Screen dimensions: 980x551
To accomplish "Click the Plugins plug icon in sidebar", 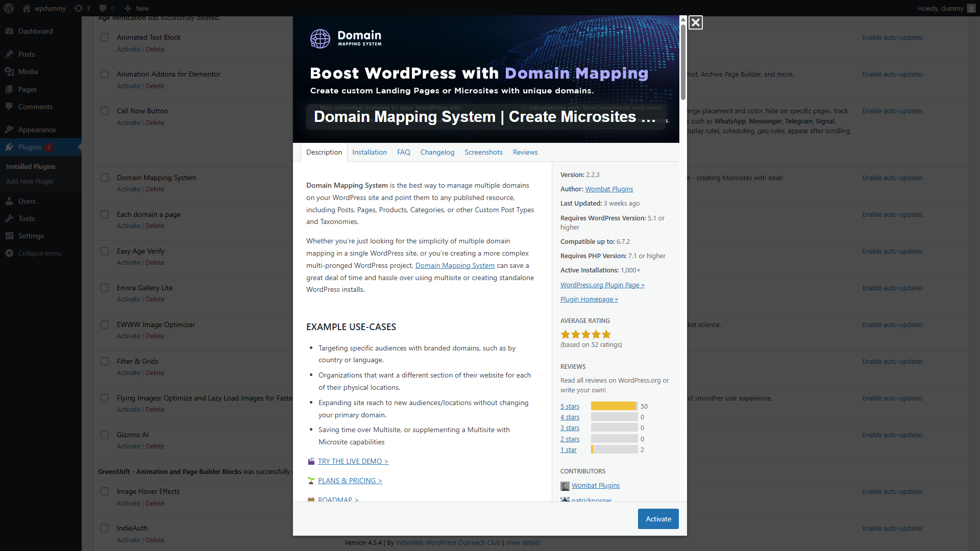I will click(x=9, y=147).
